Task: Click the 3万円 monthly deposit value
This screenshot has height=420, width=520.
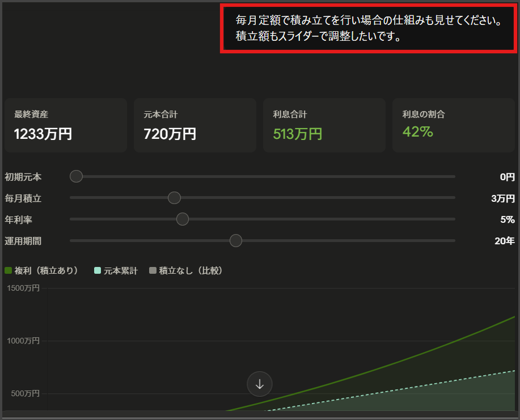Action: 502,198
